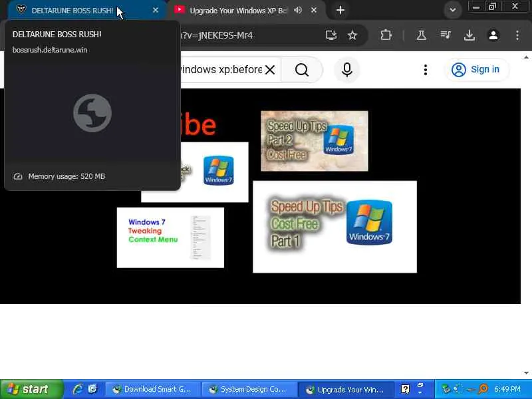The height and width of the screenshot is (399, 532).
Task: Open the Downloads icon in toolbar
Action: 469,35
